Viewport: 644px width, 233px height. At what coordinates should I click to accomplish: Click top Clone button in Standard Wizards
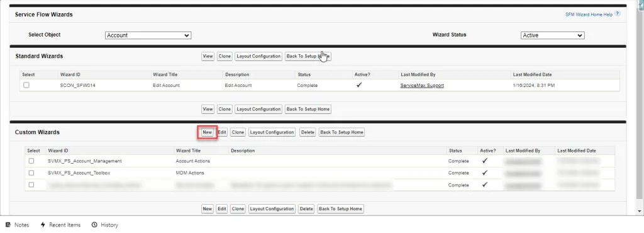[225, 56]
